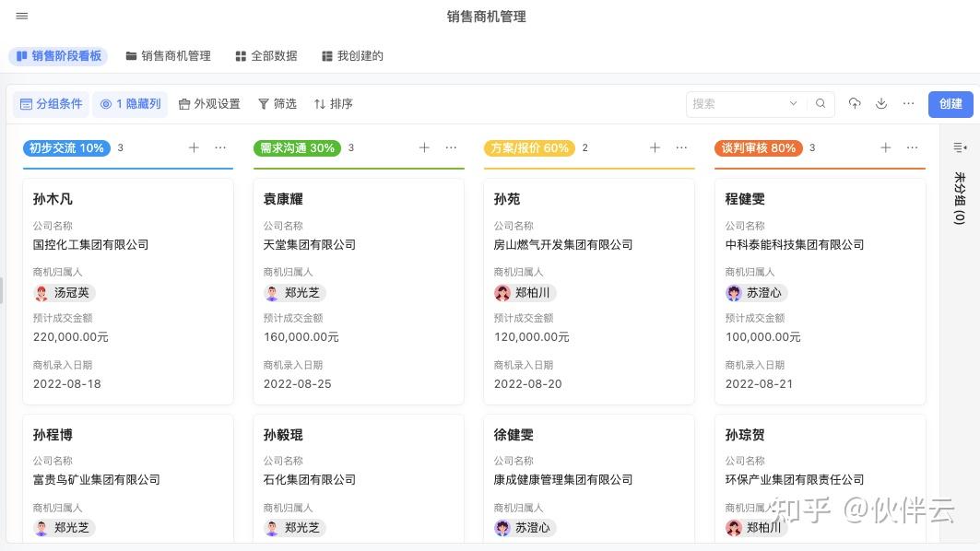Open the 全部数据 tab
980x551 pixels.
click(266, 55)
